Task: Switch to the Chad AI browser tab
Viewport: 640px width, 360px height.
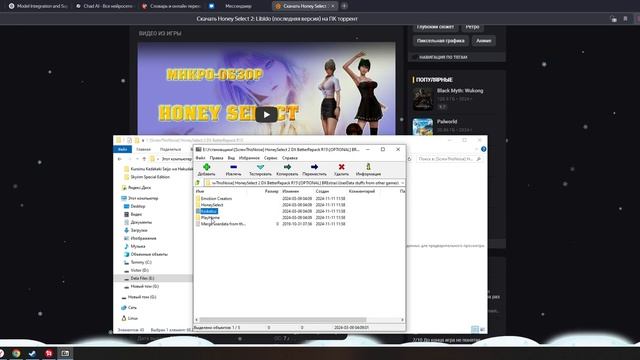Action: (x=104, y=6)
